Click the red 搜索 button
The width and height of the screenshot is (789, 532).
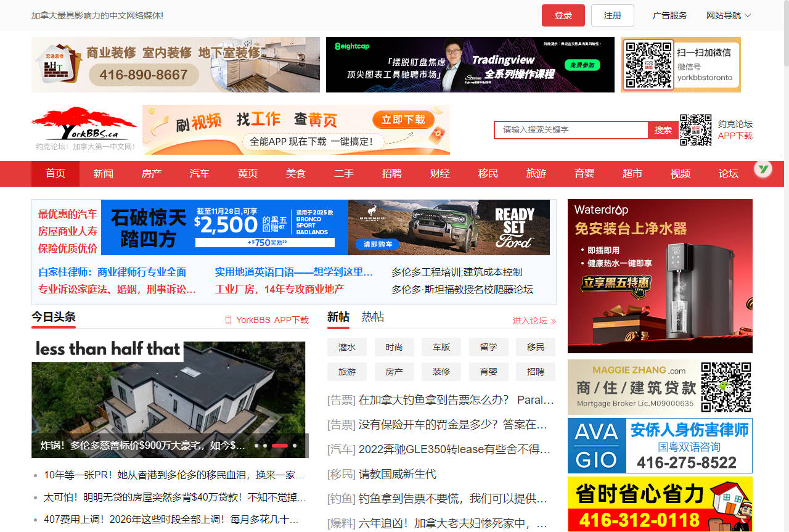click(x=663, y=130)
